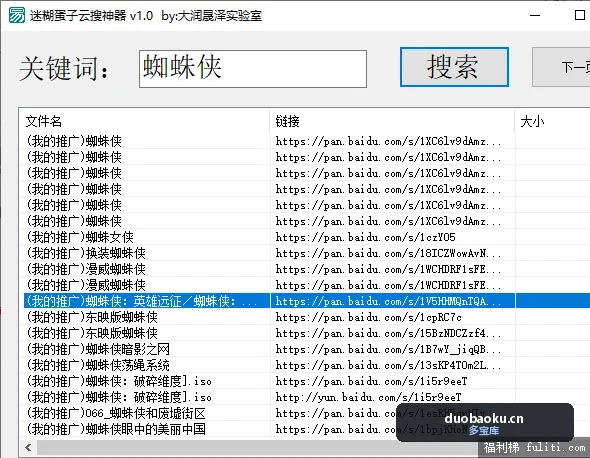
Task: Click https pan.baidu link ending 1i5r9eeT
Action: [371, 381]
